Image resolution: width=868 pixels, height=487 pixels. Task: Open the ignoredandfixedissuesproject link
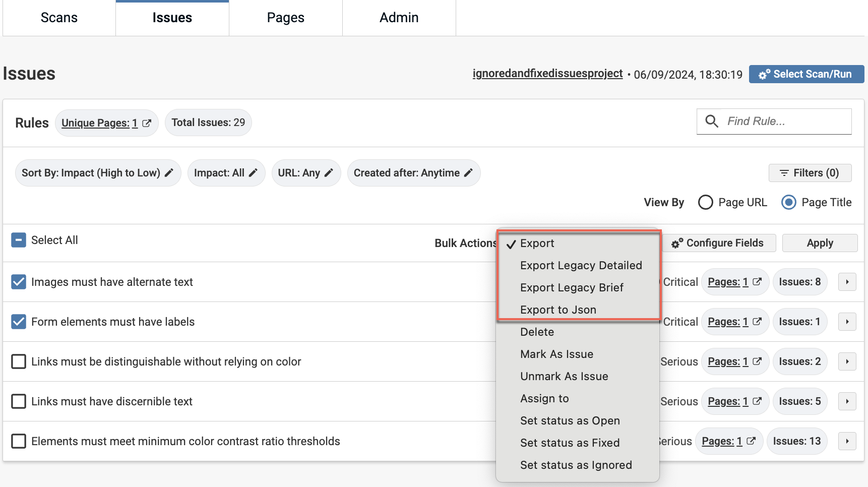(x=547, y=74)
